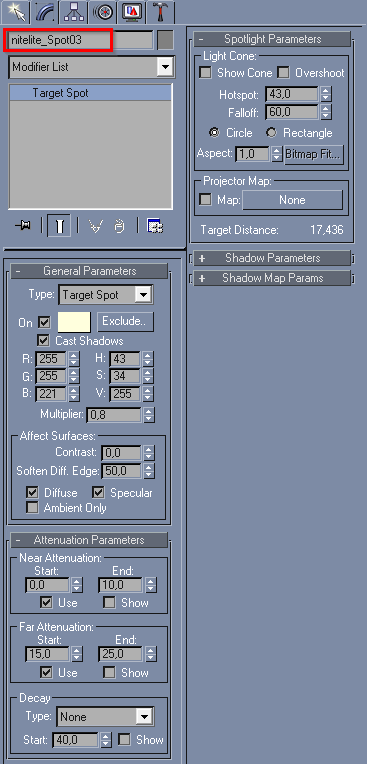Click the Multiplier value field

[114, 415]
